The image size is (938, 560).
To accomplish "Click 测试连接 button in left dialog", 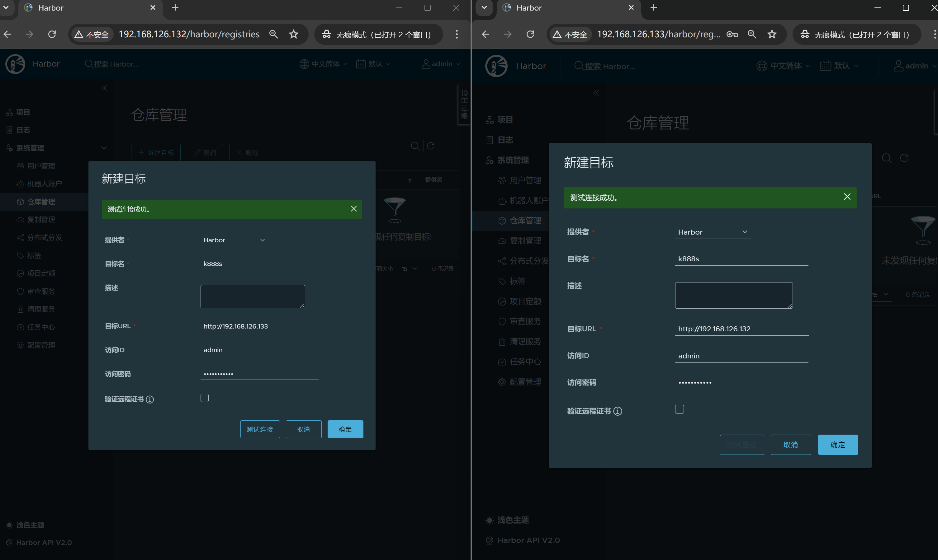I will coord(260,429).
